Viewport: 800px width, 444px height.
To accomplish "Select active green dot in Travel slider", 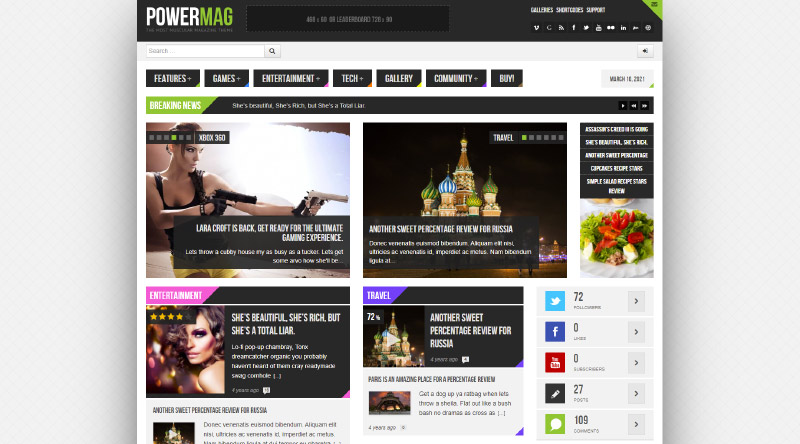I will coord(524,137).
